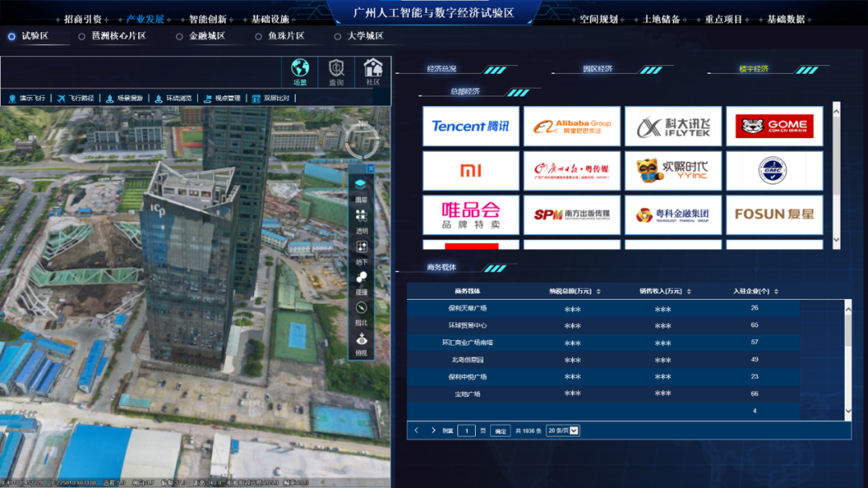
Task: Toggle the 地下 underground mode
Action: tap(361, 252)
